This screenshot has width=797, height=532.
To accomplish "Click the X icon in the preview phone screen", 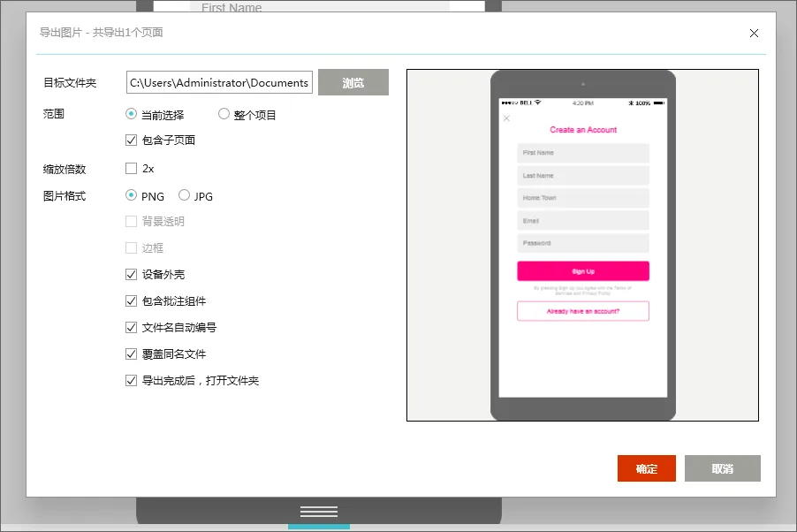I will [506, 118].
